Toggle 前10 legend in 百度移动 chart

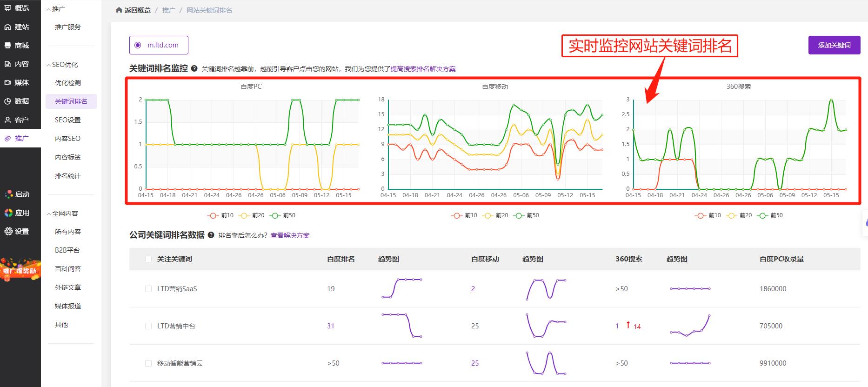tap(464, 215)
